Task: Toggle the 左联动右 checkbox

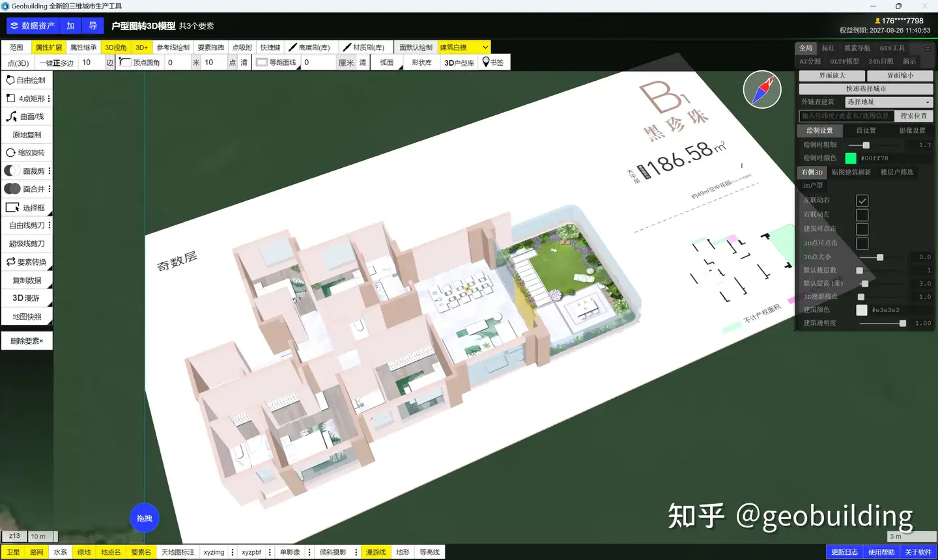Action: pyautogui.click(x=862, y=201)
